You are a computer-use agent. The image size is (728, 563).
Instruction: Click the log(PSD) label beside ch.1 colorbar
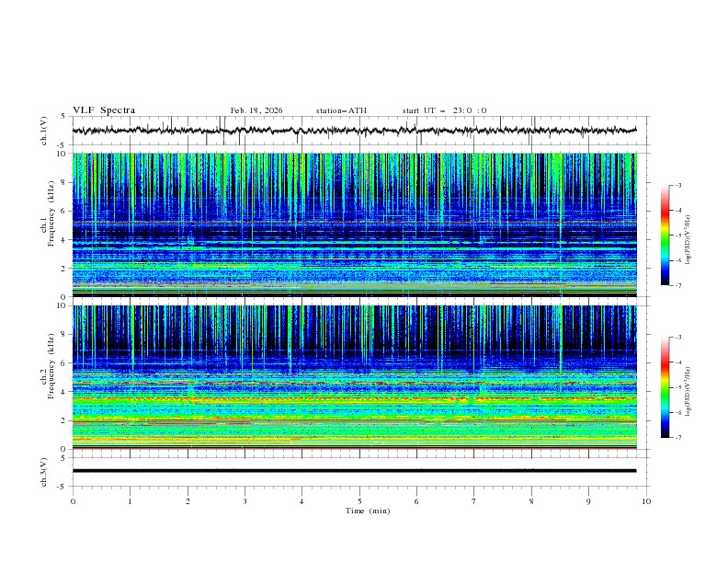688,240
